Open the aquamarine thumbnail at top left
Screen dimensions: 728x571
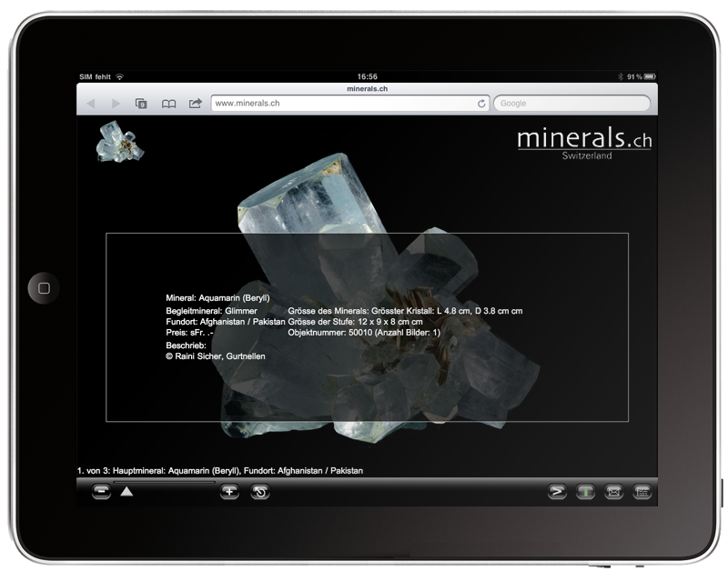[120, 142]
